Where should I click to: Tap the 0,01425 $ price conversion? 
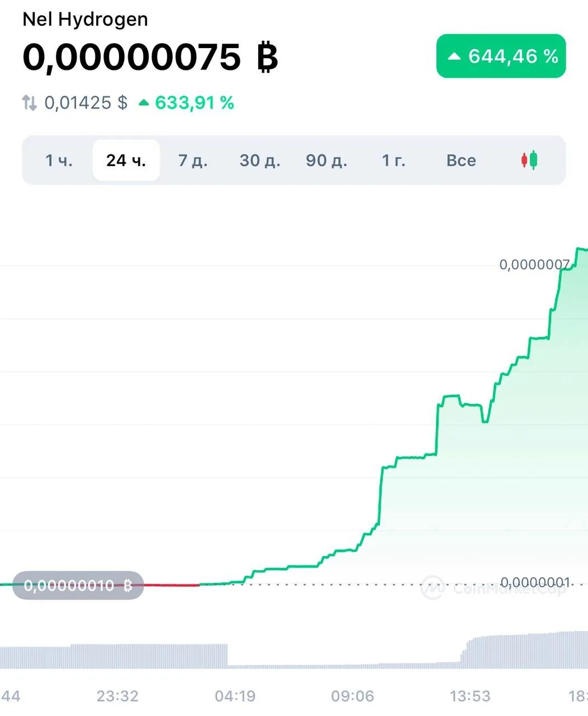(x=86, y=103)
